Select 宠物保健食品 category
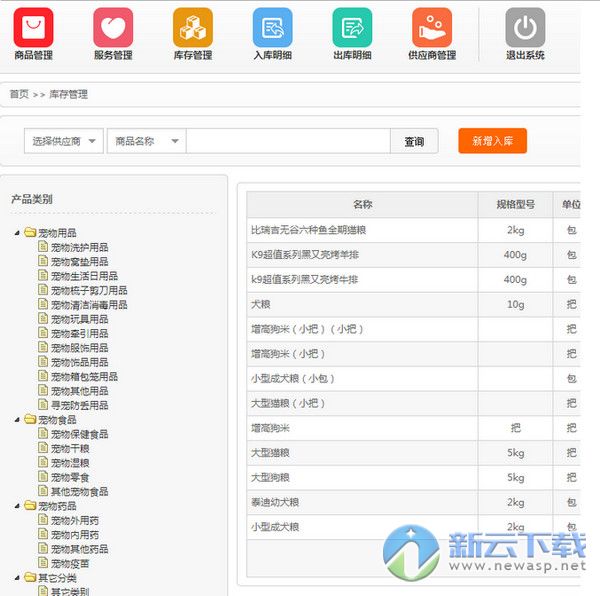The image size is (600, 596). pyautogui.click(x=80, y=434)
